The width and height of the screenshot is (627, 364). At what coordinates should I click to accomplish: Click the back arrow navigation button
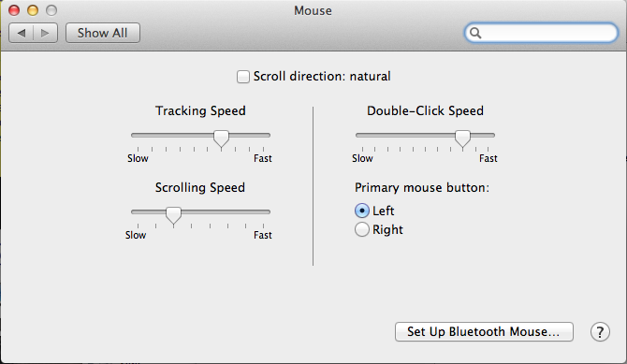(x=22, y=33)
